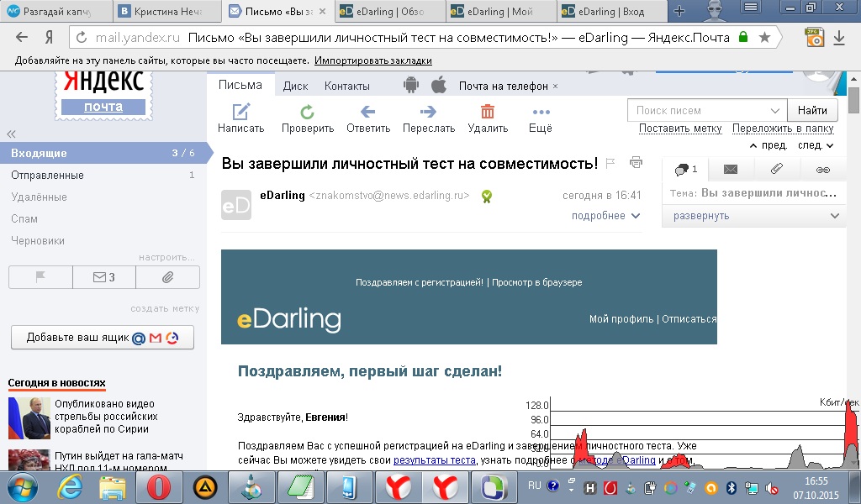Compose a new letter with Написать
The width and height of the screenshot is (861, 504).
pos(240,118)
